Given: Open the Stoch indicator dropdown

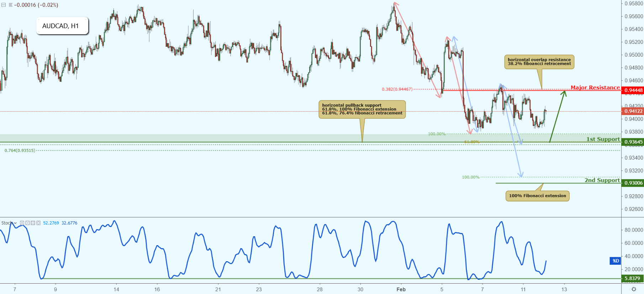Looking at the screenshot, I should [15, 223].
